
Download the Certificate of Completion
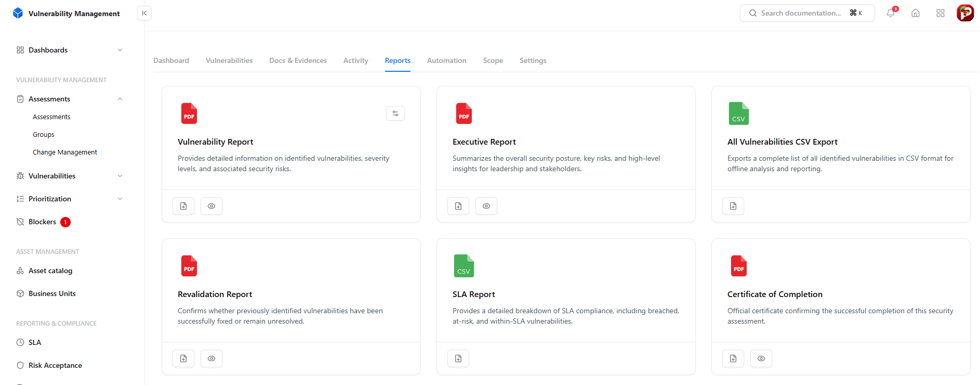[x=733, y=358]
